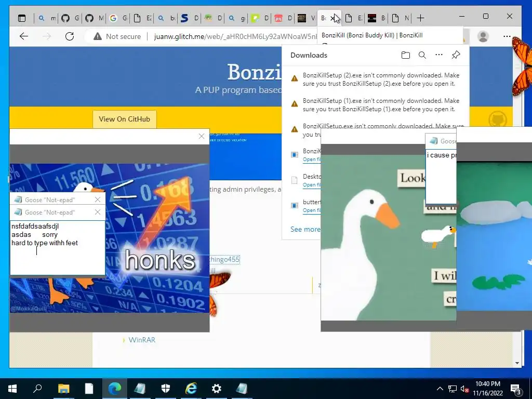The height and width of the screenshot is (399, 532).
Task: Show hidden system tray icons
Action: tap(440, 389)
